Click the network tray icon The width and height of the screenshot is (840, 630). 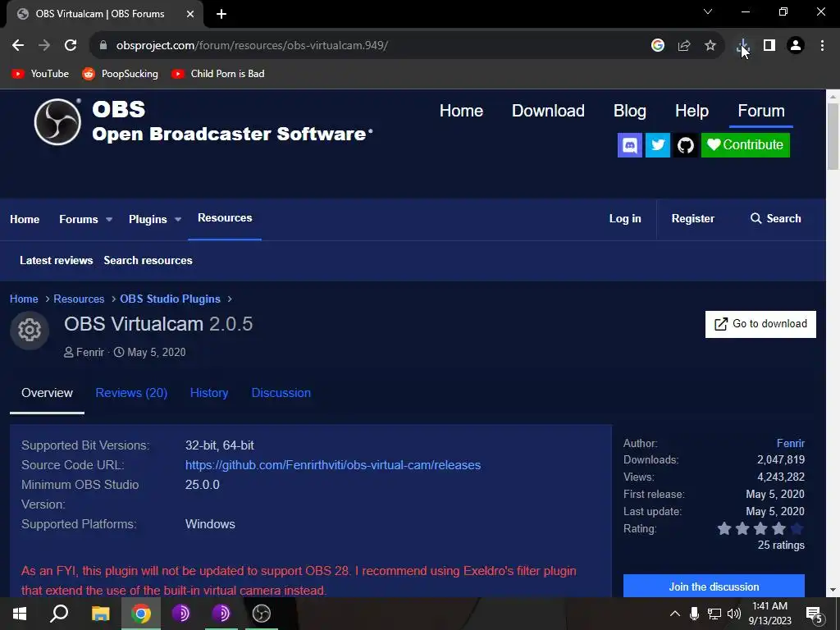point(714,614)
